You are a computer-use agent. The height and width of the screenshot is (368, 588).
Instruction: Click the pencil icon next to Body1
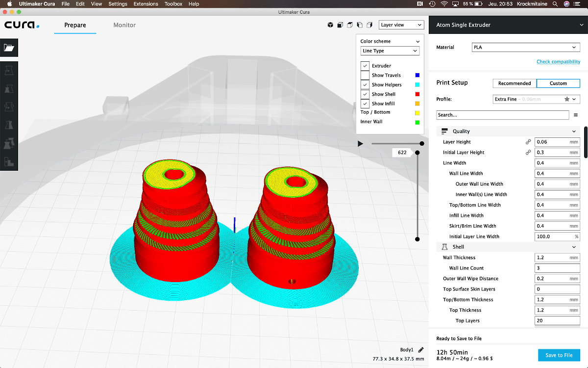tap(421, 350)
